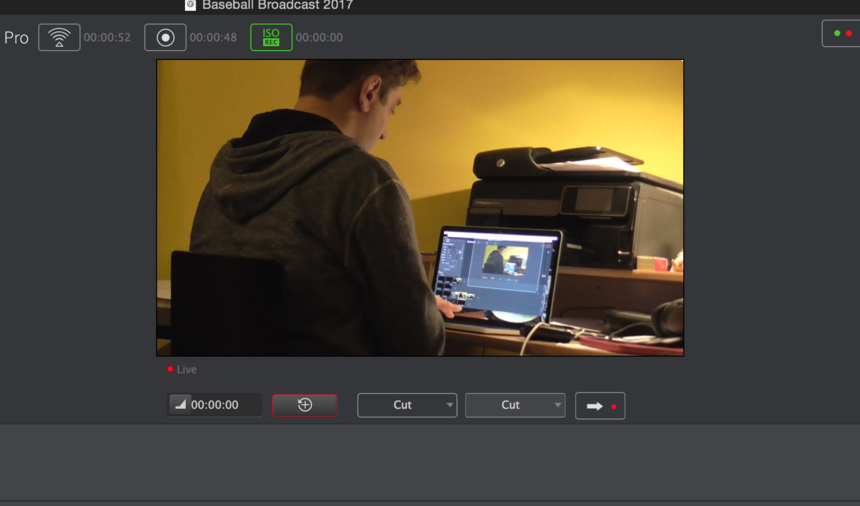
Task: Click the Baseball Broadcast 2017 document icon
Action: (190, 5)
